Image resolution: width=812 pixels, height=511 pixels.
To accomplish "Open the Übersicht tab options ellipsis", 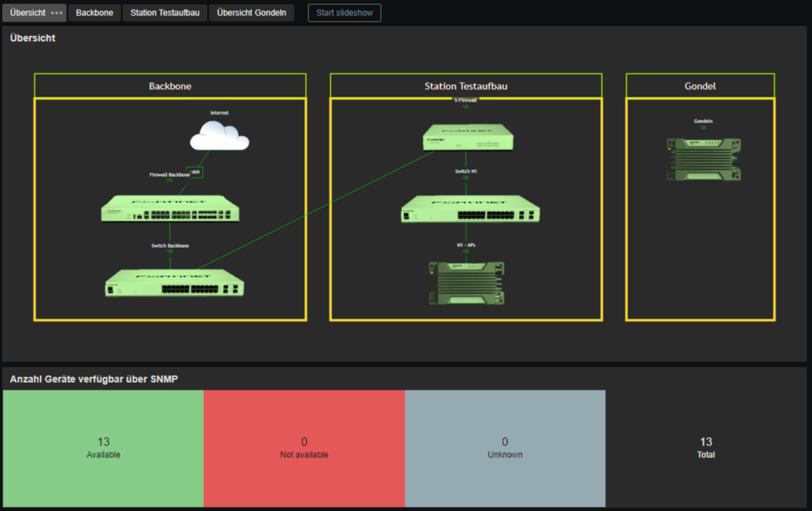I will [x=57, y=13].
